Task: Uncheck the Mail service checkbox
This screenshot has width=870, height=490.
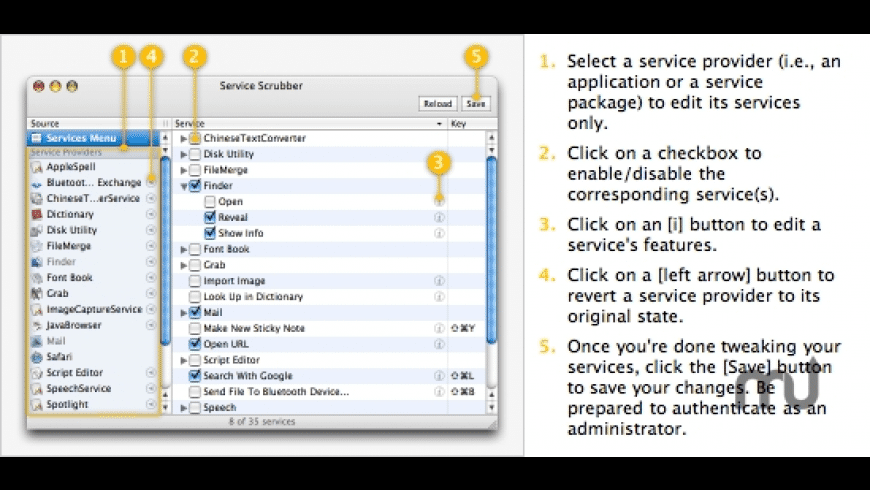Action: 195,312
